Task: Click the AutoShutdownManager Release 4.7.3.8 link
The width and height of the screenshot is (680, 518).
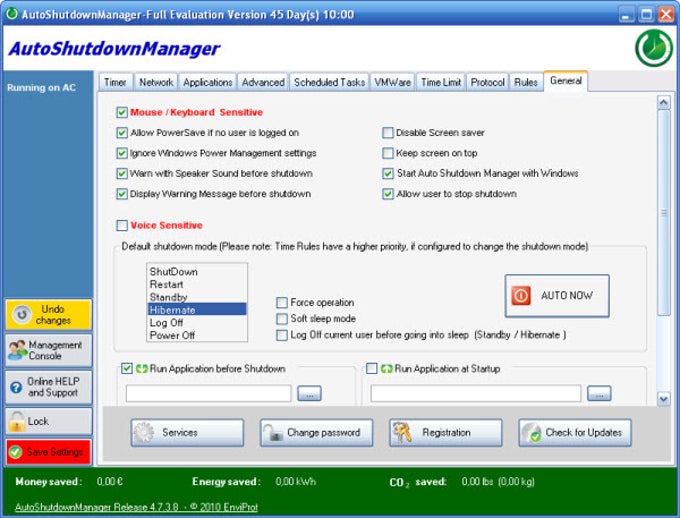Action: pyautogui.click(x=136, y=507)
